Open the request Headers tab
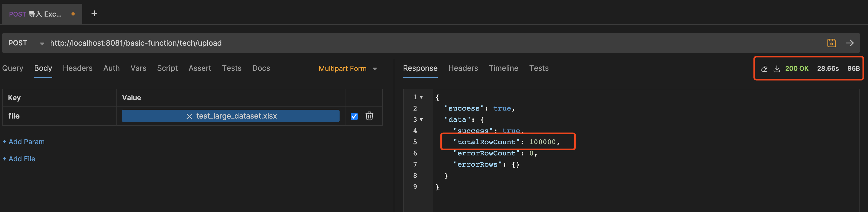The width and height of the screenshot is (868, 212). pos(78,68)
